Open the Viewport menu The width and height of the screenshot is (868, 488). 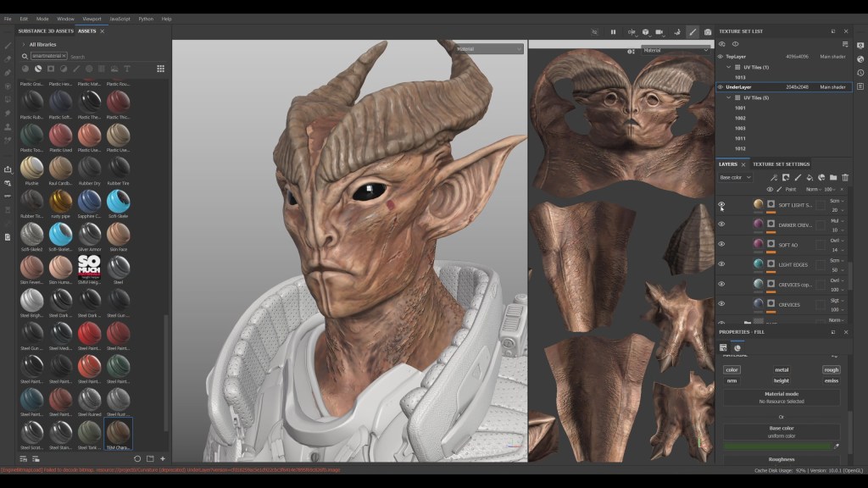coord(92,19)
